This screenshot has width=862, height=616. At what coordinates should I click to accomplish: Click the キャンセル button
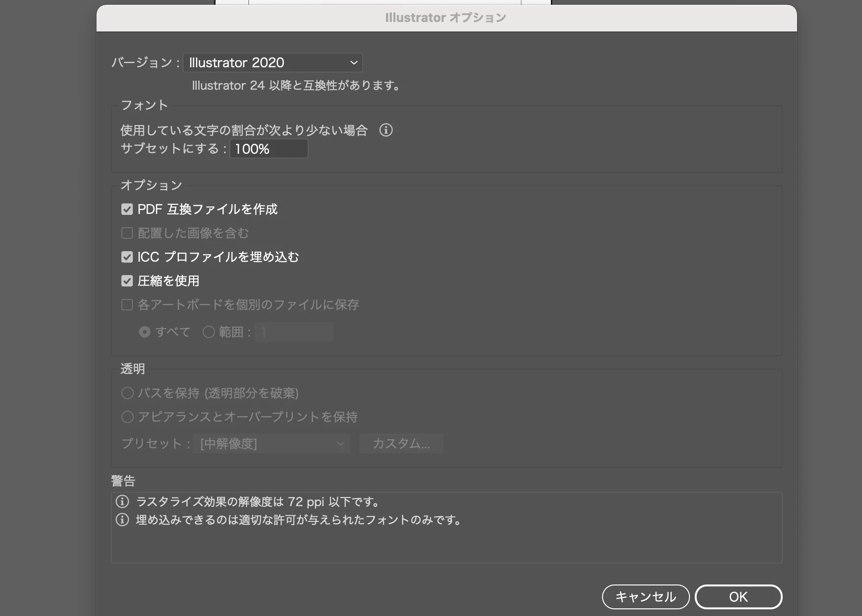(646, 597)
